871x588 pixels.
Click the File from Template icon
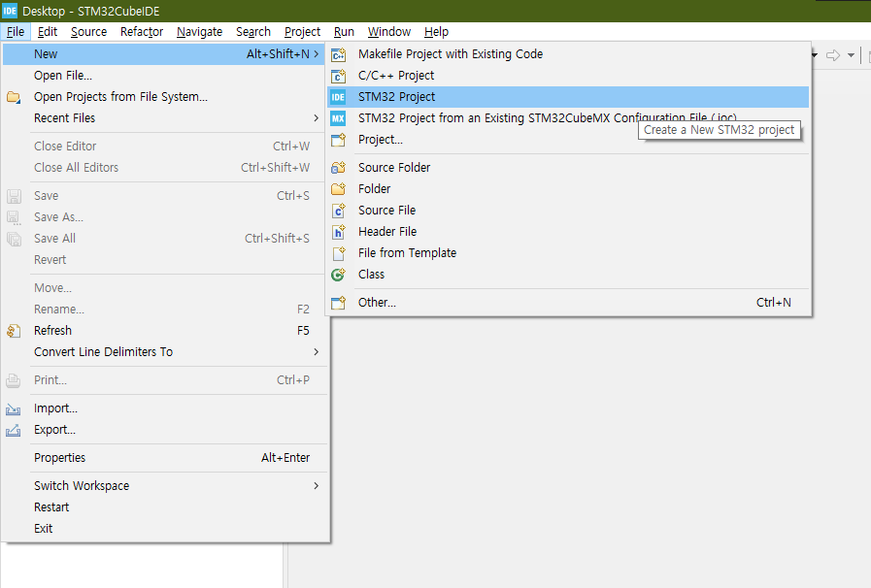tap(338, 253)
